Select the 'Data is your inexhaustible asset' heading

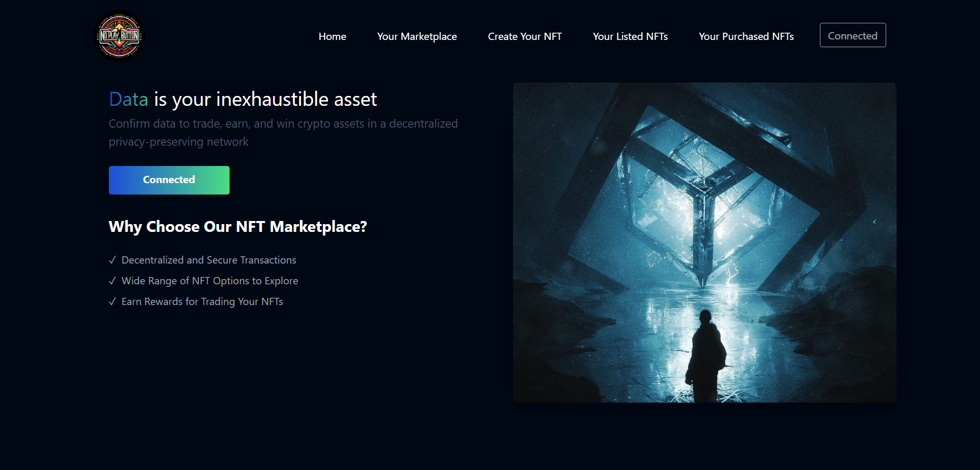click(x=243, y=99)
